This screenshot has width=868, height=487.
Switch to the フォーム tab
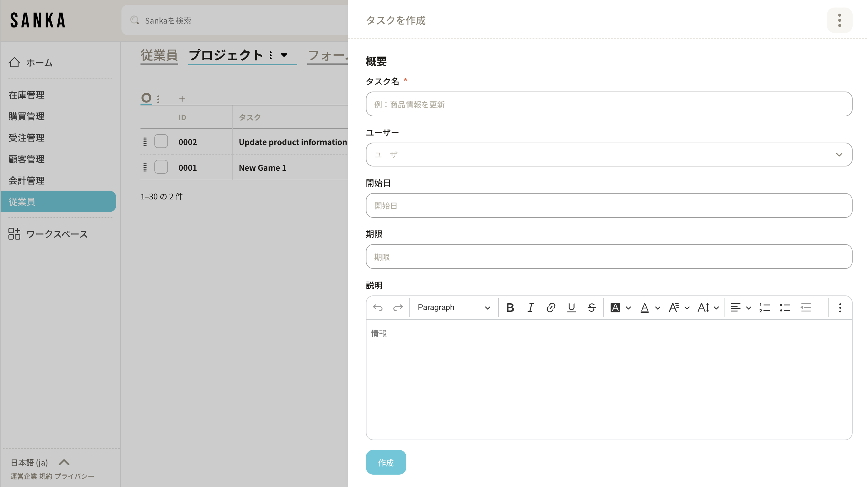point(328,55)
